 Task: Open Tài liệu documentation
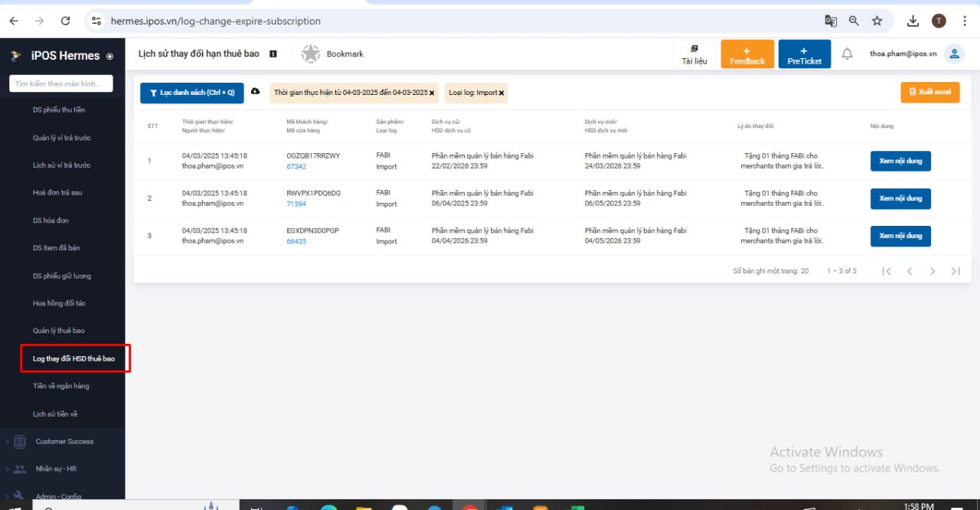click(694, 54)
